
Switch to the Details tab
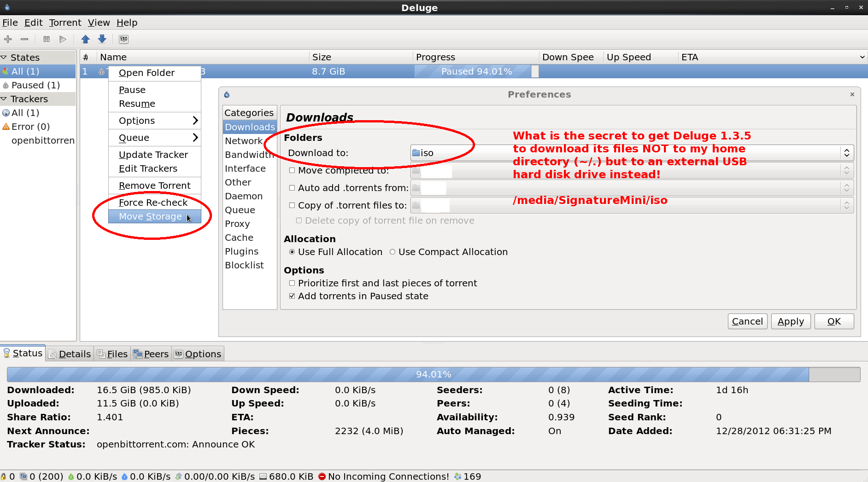click(70, 354)
